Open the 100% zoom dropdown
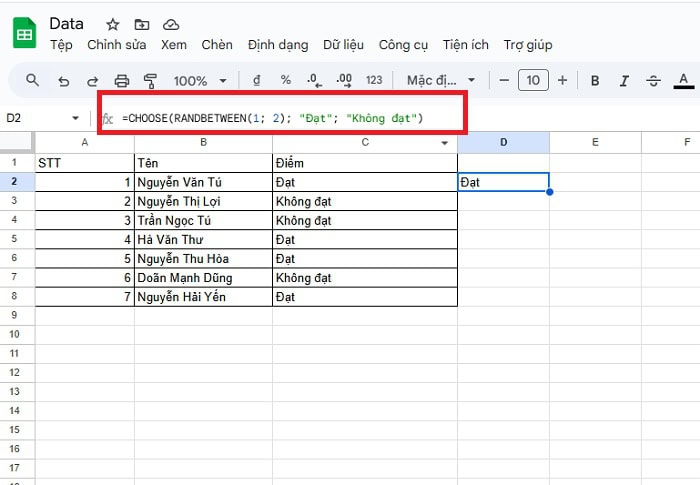The height and width of the screenshot is (485, 700). [x=200, y=80]
